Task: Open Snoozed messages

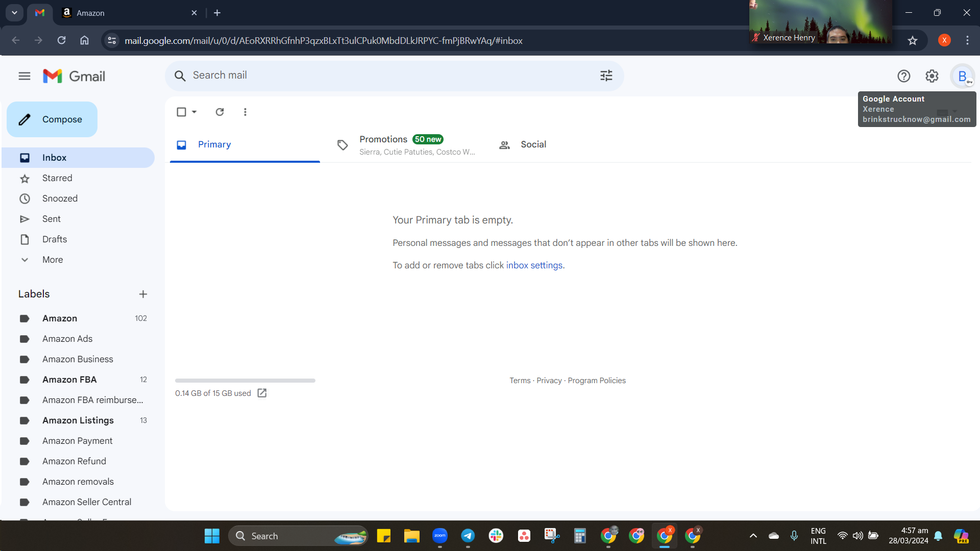Action: click(78, 198)
